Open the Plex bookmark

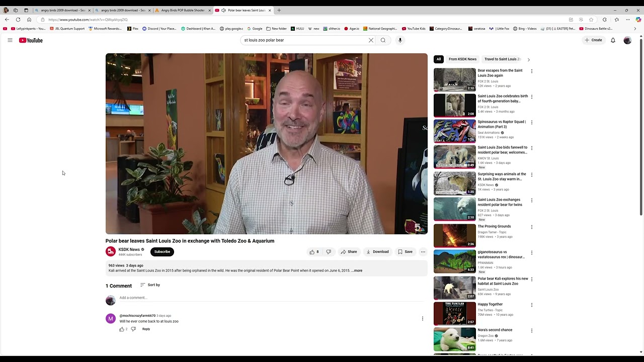tap(132, 29)
